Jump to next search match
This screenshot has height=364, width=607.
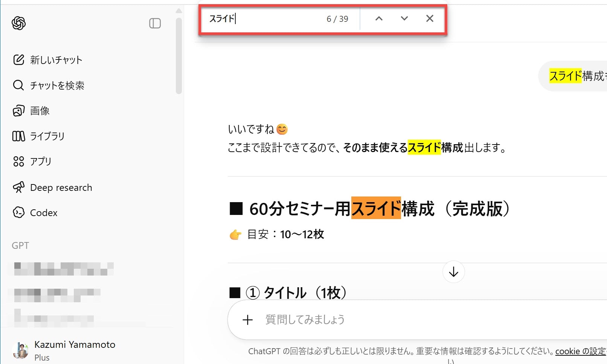point(404,18)
